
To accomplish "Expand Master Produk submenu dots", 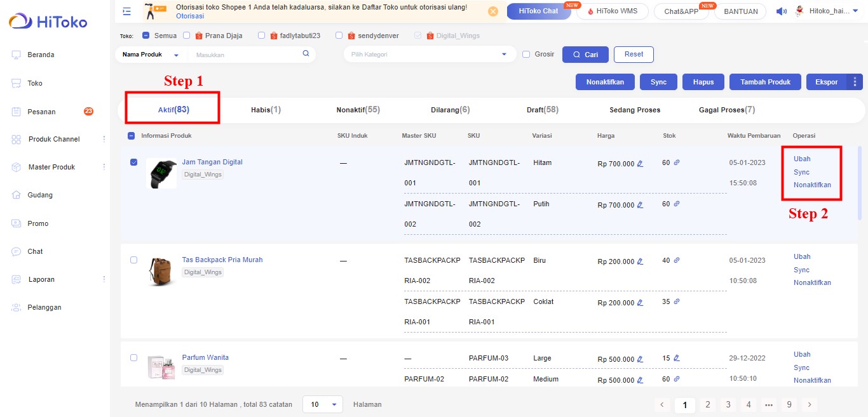I will click(x=104, y=167).
